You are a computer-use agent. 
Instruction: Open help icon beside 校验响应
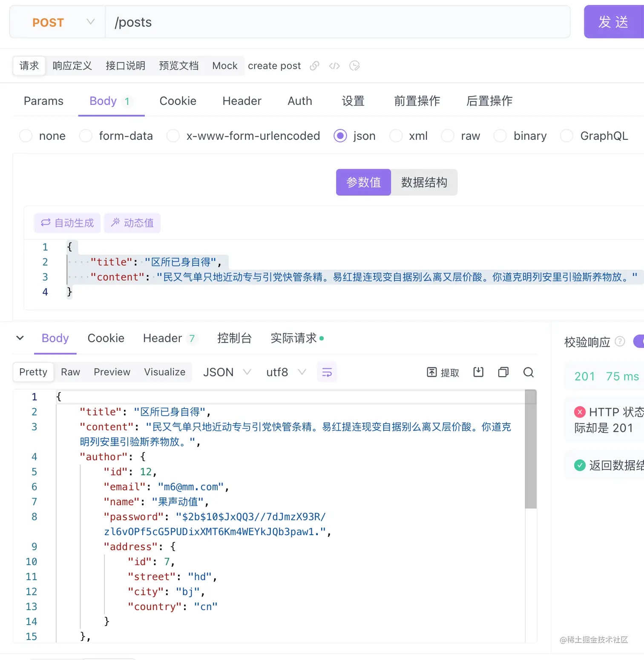[x=620, y=341]
